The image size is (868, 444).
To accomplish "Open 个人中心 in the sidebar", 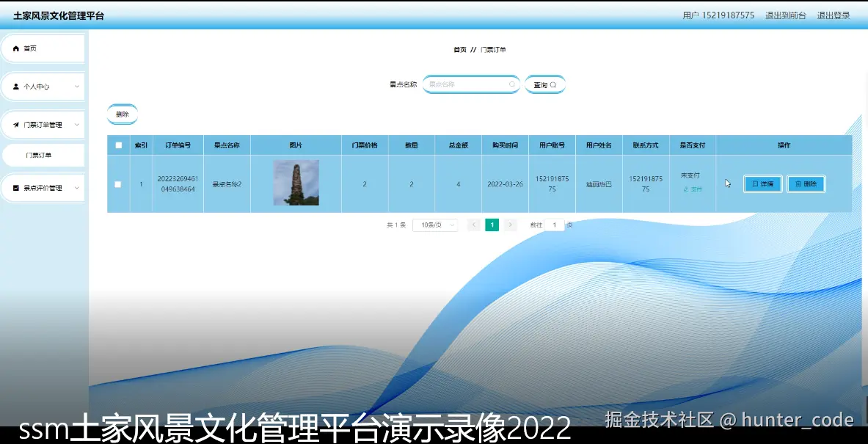I will 43,87.
